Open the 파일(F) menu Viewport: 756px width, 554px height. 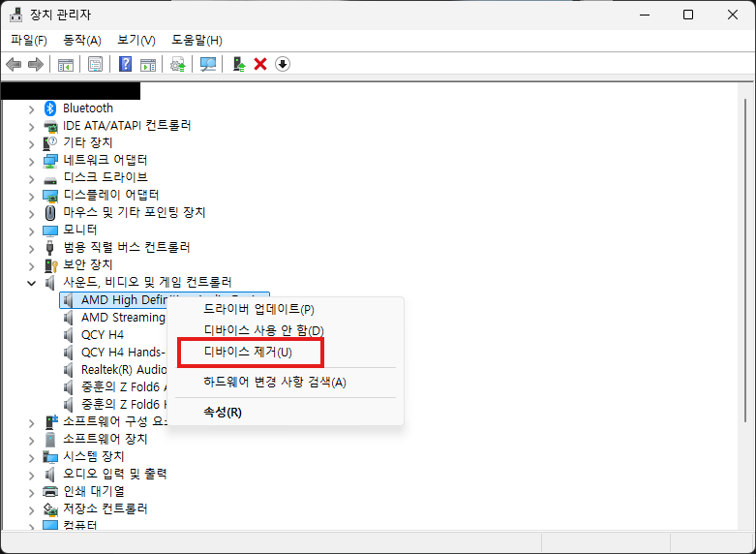click(x=29, y=41)
